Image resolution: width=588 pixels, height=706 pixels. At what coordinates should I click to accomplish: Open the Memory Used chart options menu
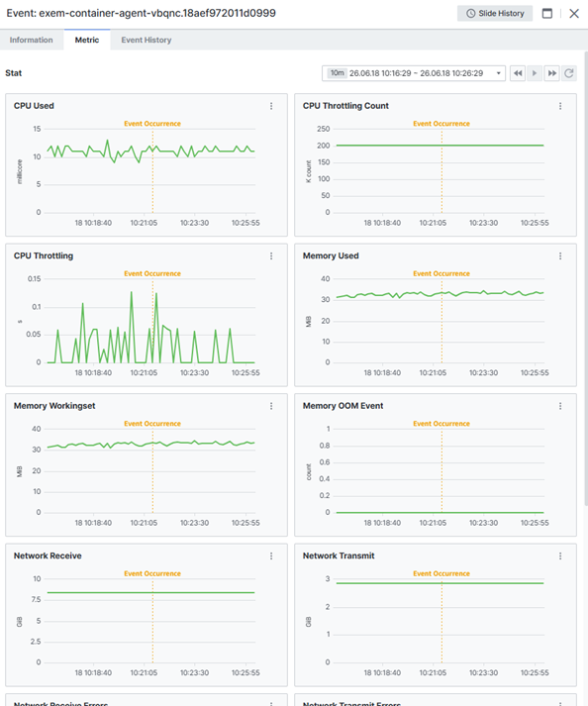(560, 255)
